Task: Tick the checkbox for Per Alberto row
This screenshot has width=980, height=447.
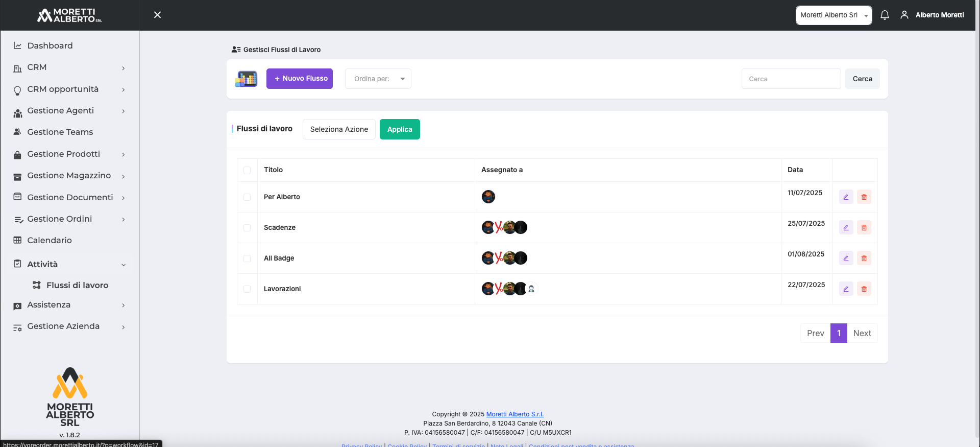Action: pos(247,197)
